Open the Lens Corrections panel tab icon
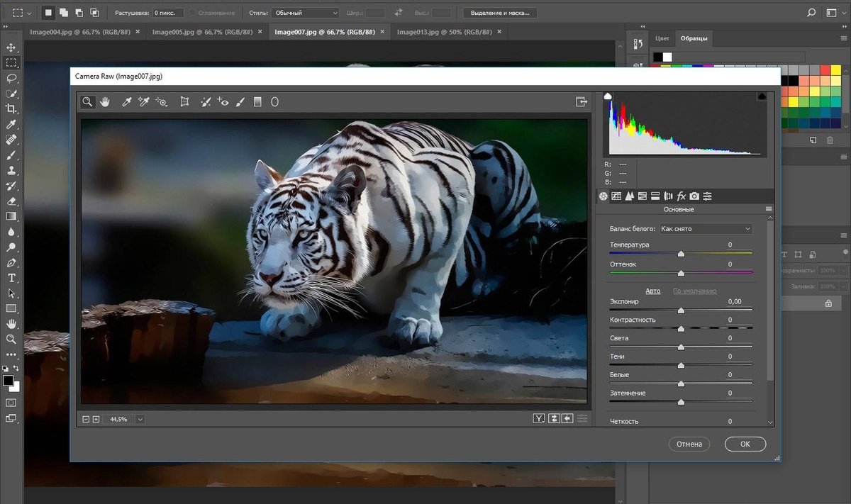This screenshot has width=851, height=504. (668, 196)
